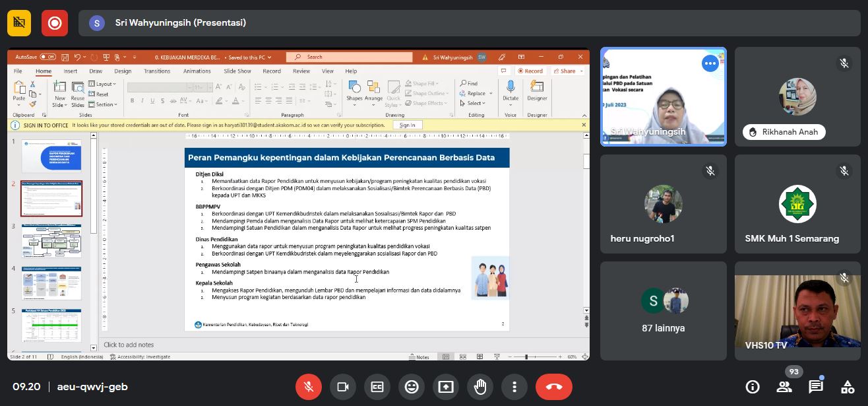Screen dimensions: 868x406
Task: Click the Undo arrow in PowerPoint
Action: [78, 57]
